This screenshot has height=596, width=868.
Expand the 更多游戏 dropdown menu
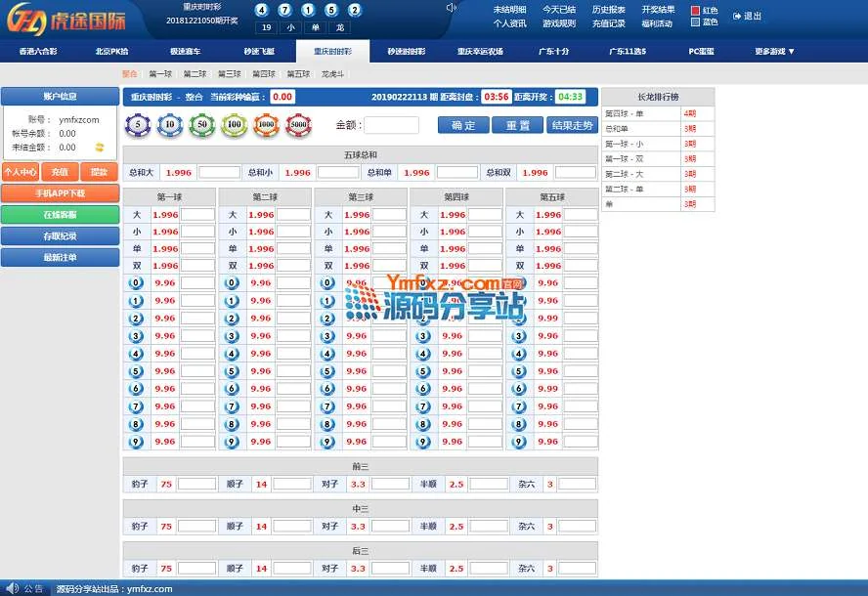coord(774,52)
